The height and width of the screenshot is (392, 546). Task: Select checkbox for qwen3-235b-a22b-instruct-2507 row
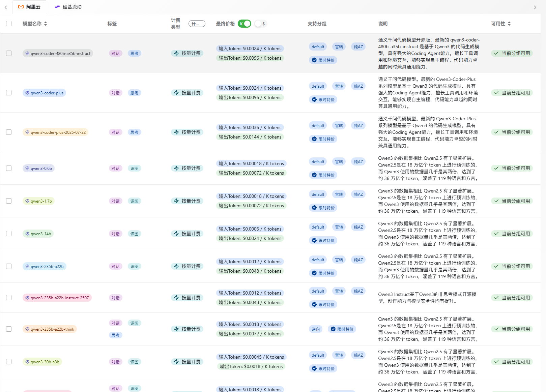point(9,298)
